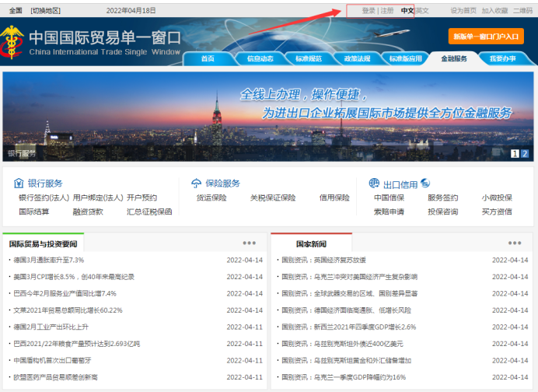This screenshot has height=392, width=538.
Task: Open 用户绑定(法人) service
Action: (x=98, y=198)
